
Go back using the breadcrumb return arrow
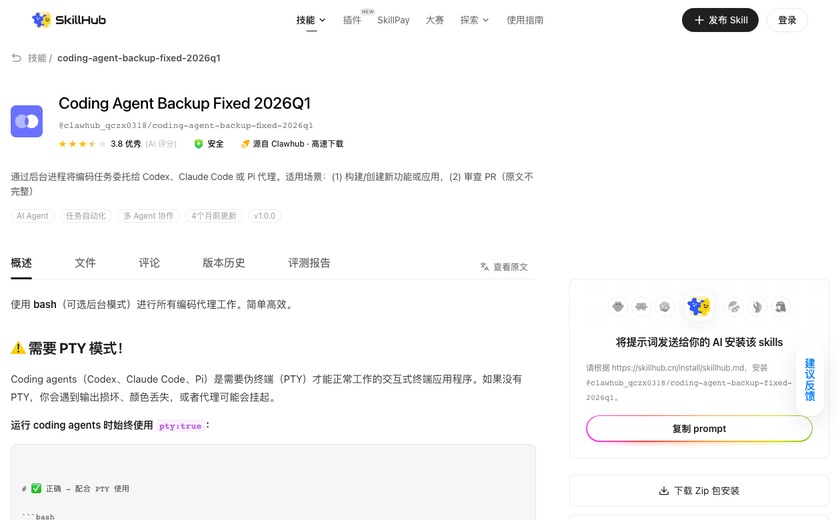pos(17,58)
